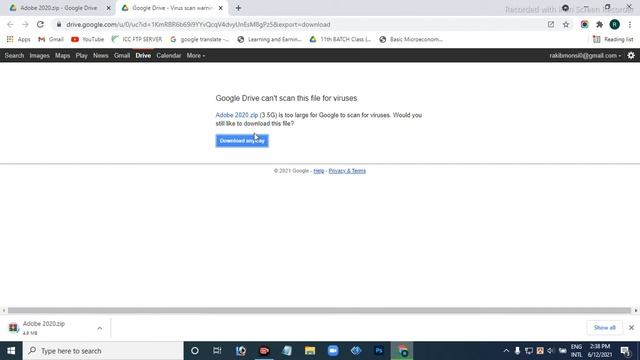Open the clock showing 2:38 PM

click(600, 351)
